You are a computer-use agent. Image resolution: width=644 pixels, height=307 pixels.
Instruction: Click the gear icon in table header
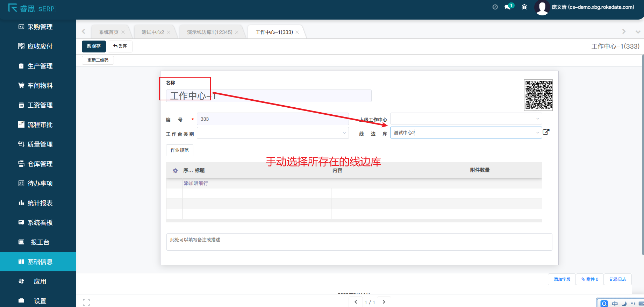(x=175, y=171)
